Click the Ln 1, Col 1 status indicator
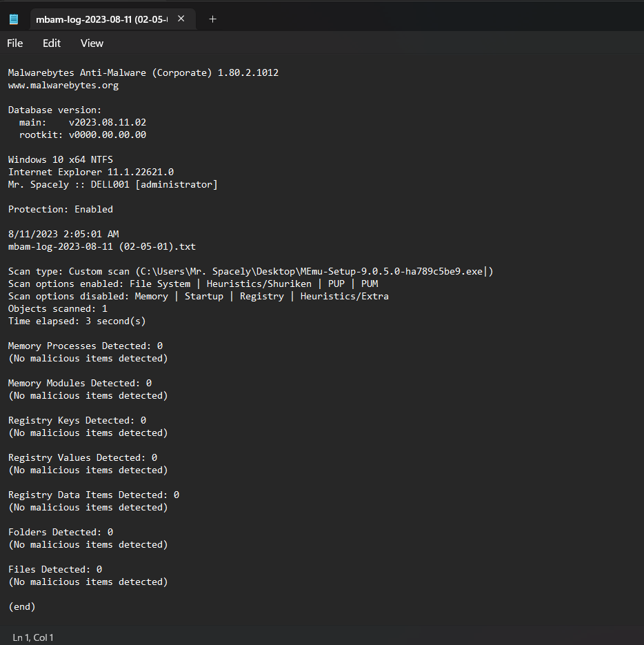 (33, 637)
